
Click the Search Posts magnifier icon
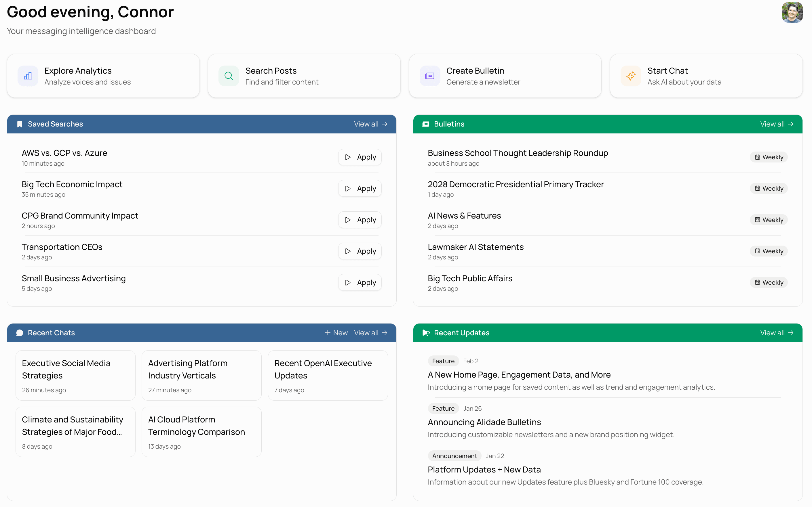[x=229, y=76]
